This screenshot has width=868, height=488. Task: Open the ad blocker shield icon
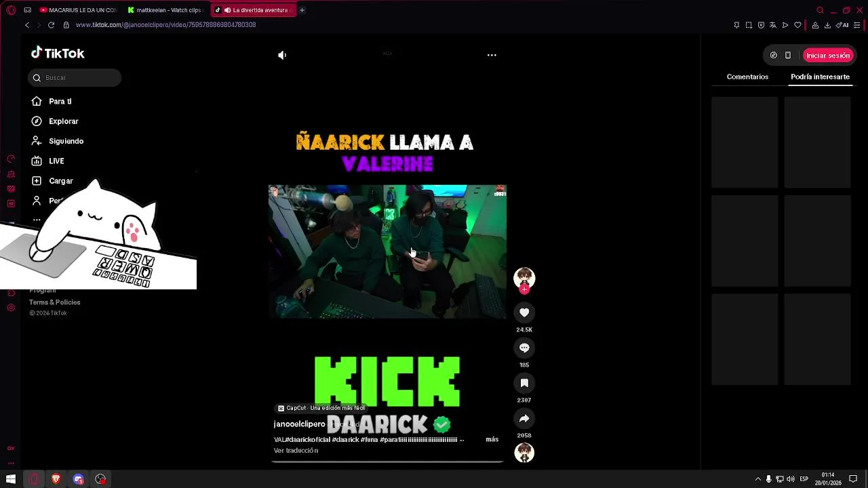[x=761, y=25]
